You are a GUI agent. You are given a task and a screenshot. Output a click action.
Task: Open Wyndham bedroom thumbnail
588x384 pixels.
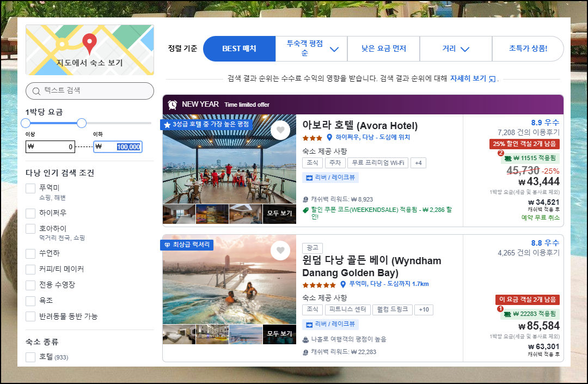[x=179, y=334]
